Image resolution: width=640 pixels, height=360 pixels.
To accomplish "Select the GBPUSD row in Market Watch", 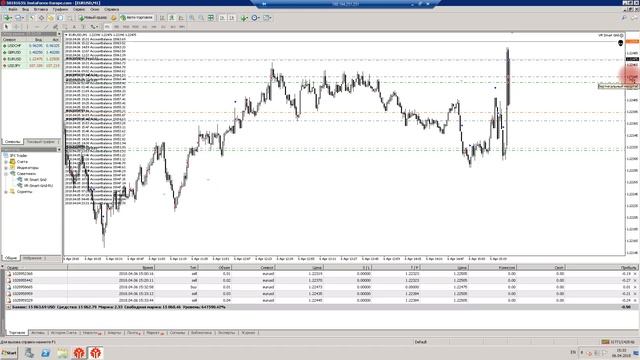I will 31,52.
